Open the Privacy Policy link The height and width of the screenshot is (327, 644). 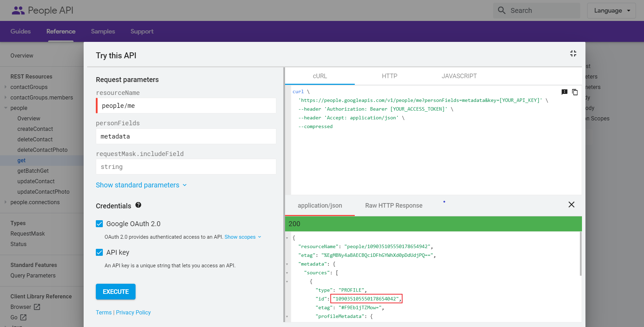(x=133, y=312)
